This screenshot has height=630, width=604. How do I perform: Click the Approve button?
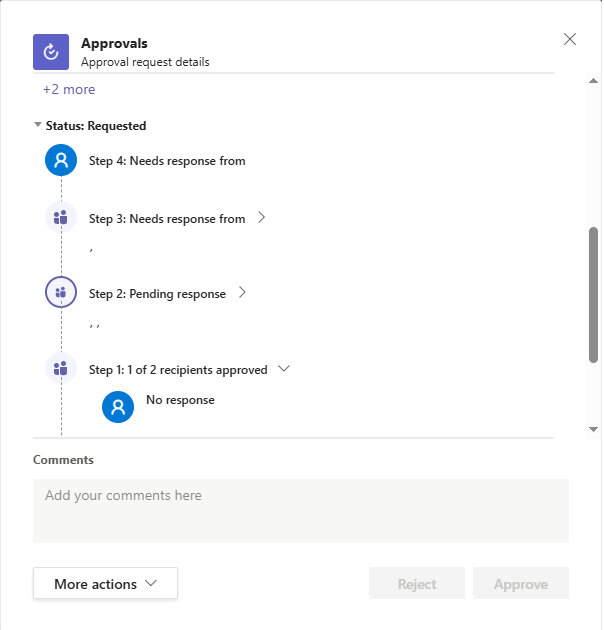click(x=522, y=585)
